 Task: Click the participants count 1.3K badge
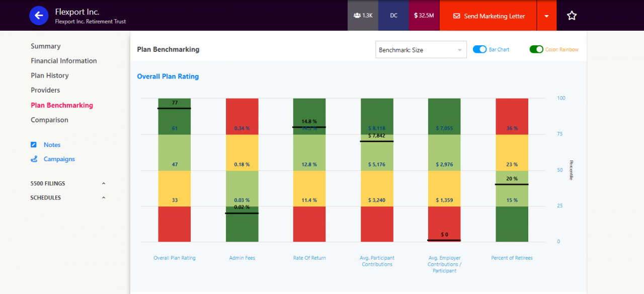click(363, 16)
